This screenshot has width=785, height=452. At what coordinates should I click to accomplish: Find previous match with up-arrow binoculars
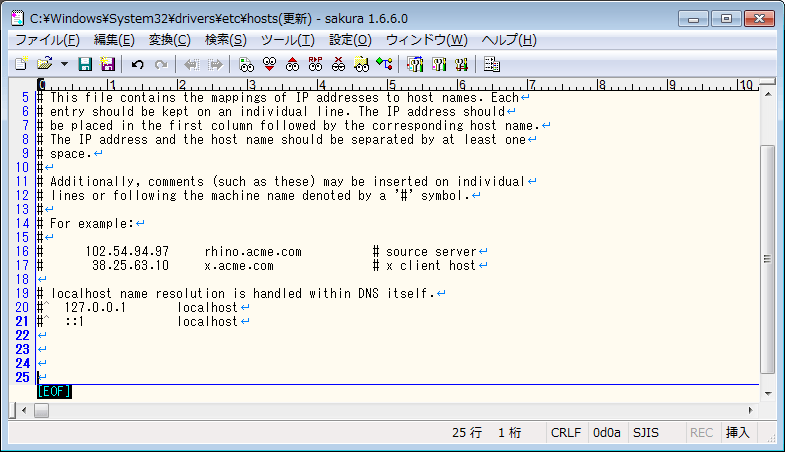coord(292,64)
